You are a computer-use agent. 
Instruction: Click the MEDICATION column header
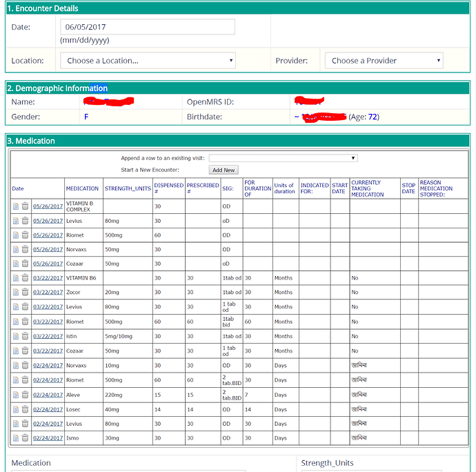click(82, 188)
